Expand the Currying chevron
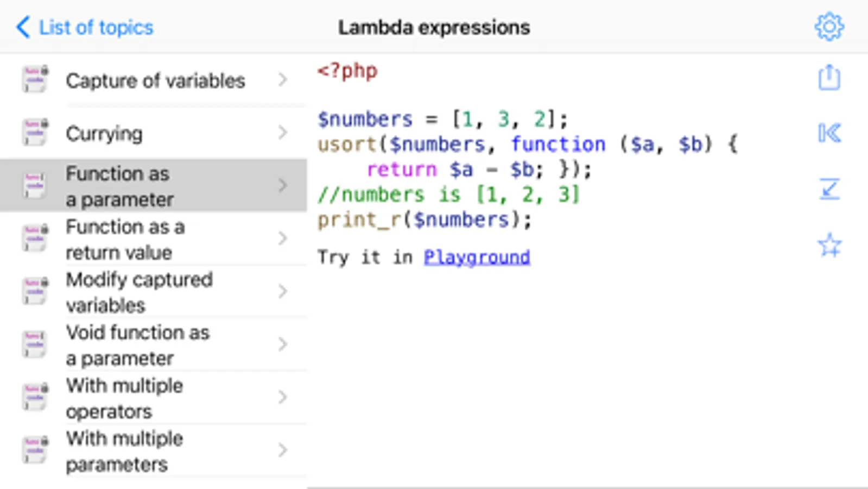This screenshot has height=489, width=868. pyautogui.click(x=283, y=133)
